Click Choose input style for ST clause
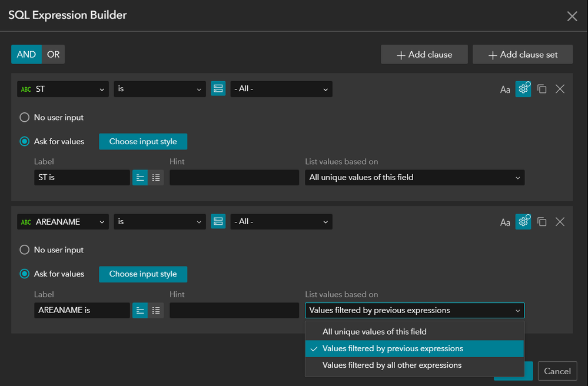Image resolution: width=588 pixels, height=386 pixels. coord(142,141)
